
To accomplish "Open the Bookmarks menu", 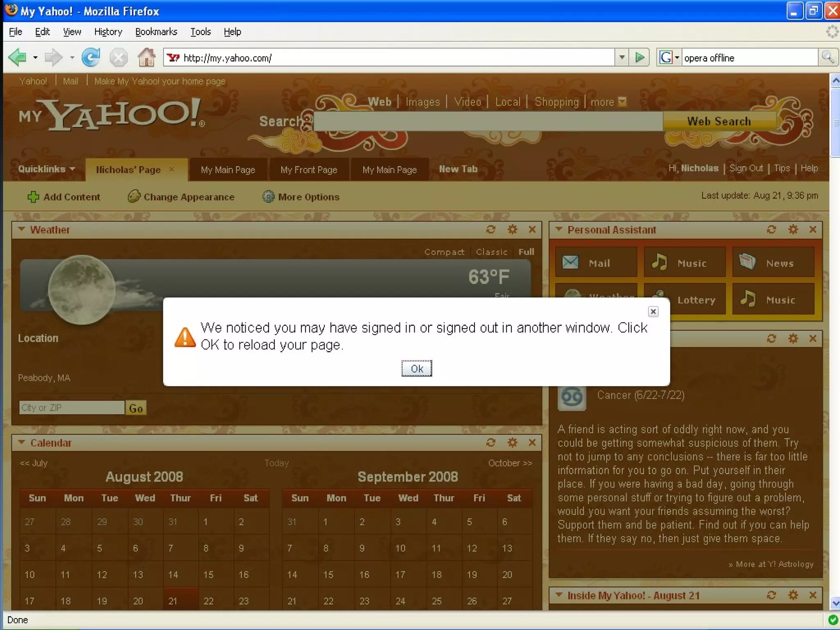I will point(156,32).
